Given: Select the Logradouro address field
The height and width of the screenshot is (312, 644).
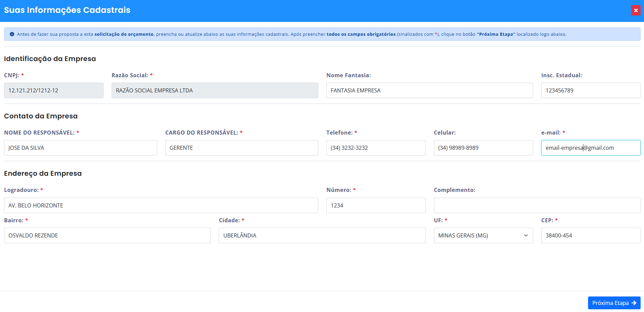Looking at the screenshot, I should [161, 205].
